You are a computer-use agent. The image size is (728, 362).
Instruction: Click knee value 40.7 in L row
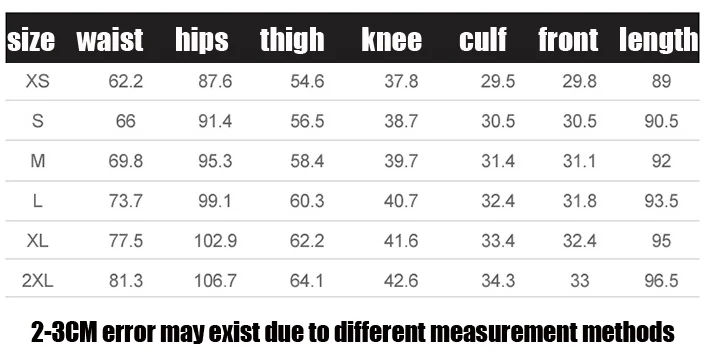401,201
